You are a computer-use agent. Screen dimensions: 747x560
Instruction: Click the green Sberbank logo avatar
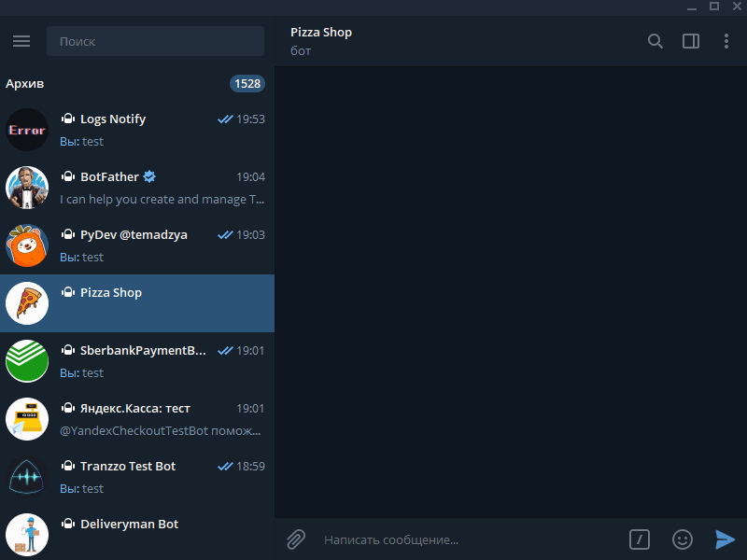[27, 361]
